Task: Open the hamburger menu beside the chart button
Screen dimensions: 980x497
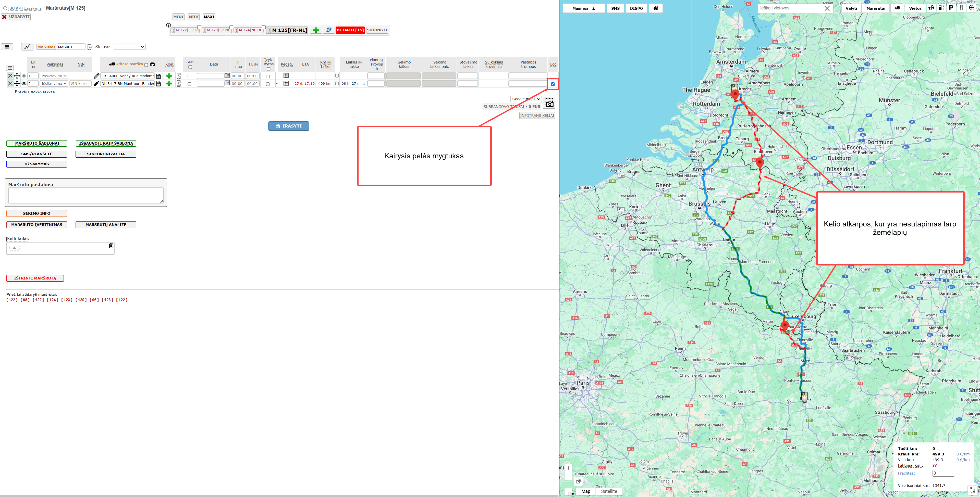Action: (7, 47)
